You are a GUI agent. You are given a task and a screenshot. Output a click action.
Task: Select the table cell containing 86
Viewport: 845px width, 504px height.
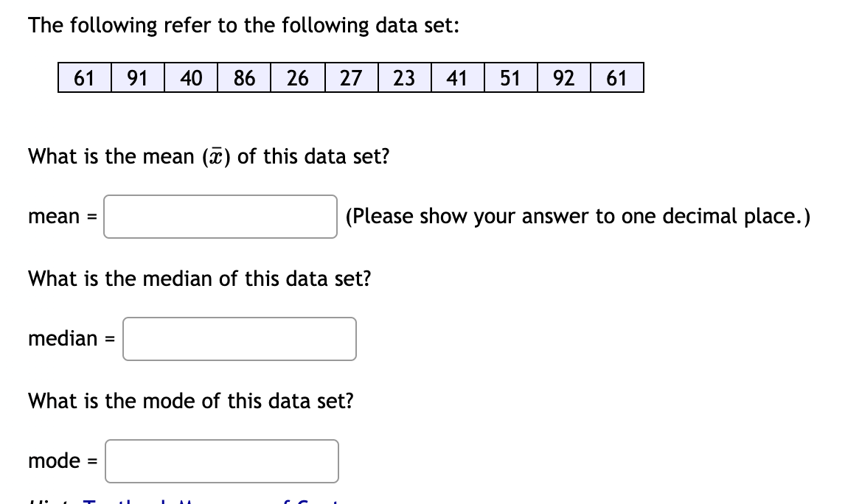(244, 77)
